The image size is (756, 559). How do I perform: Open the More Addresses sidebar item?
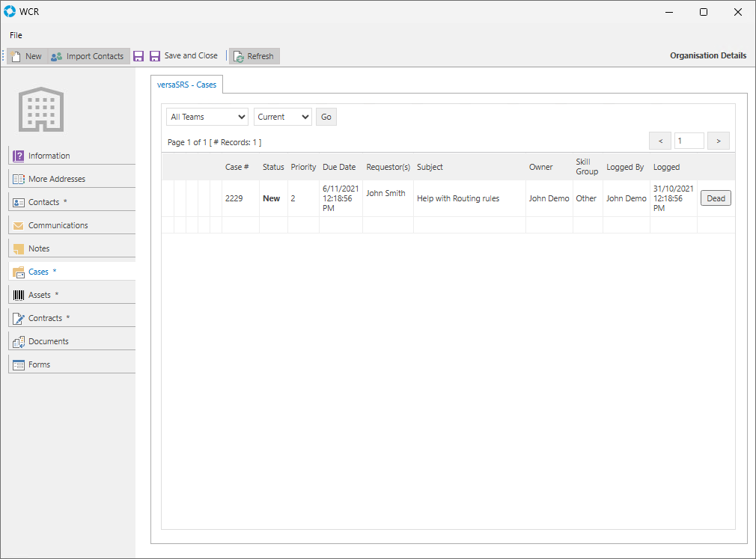point(56,179)
